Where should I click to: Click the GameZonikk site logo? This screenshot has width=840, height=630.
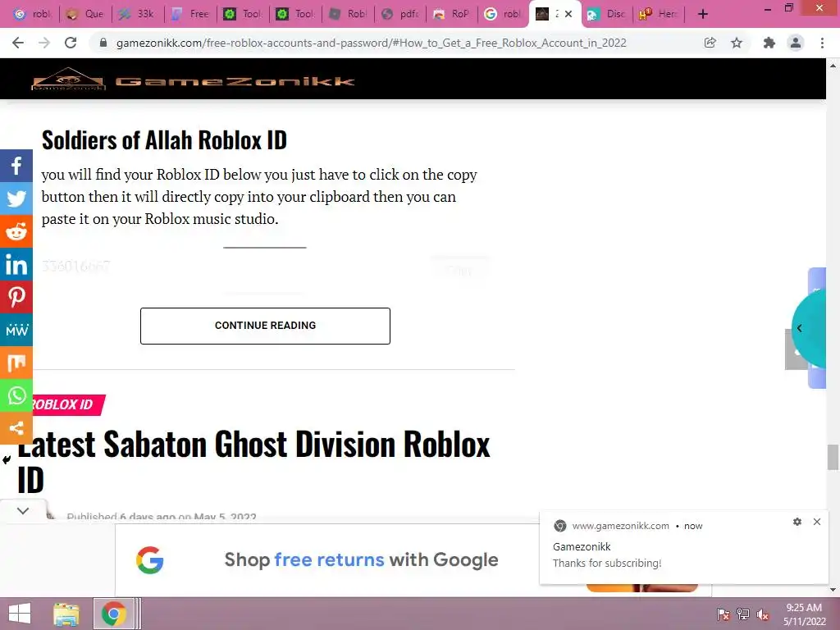coord(193,80)
